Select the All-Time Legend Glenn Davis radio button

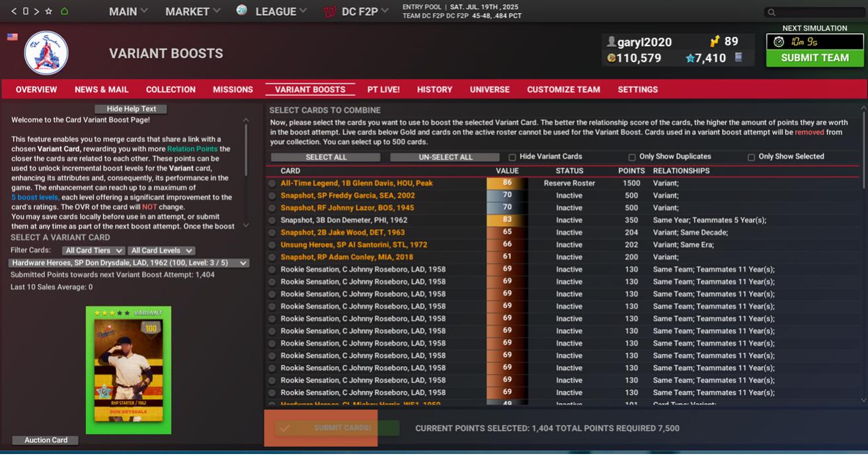(272, 184)
